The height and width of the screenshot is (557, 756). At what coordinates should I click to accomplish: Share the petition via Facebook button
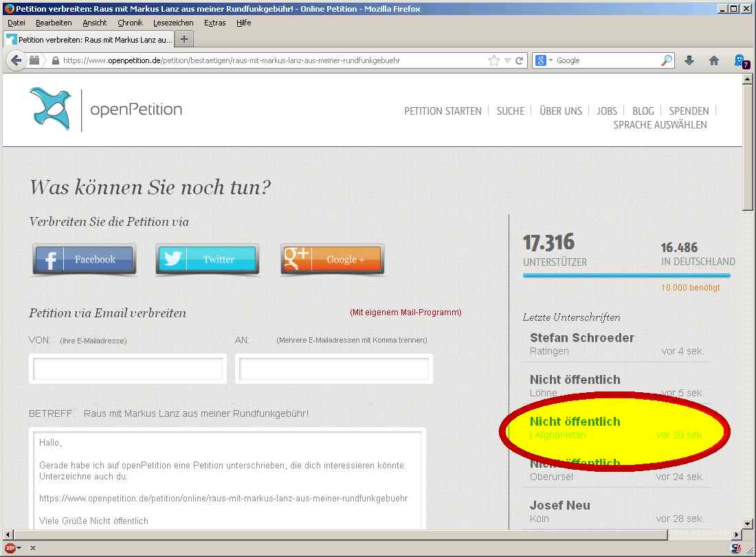(85, 260)
